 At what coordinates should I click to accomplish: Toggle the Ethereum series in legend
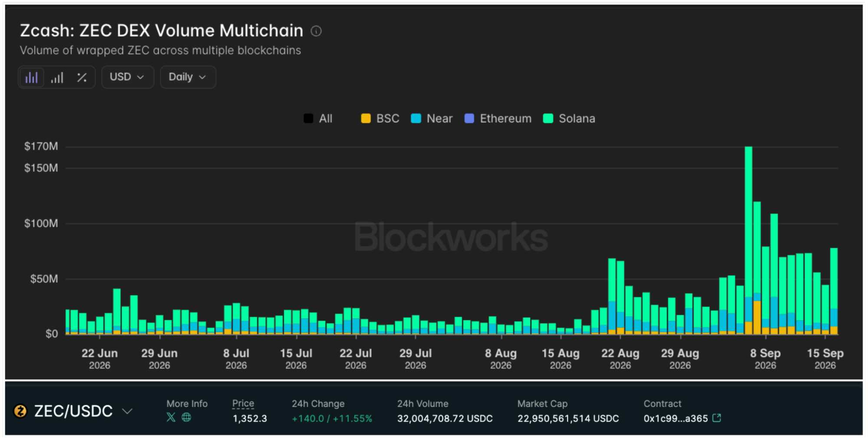(498, 118)
